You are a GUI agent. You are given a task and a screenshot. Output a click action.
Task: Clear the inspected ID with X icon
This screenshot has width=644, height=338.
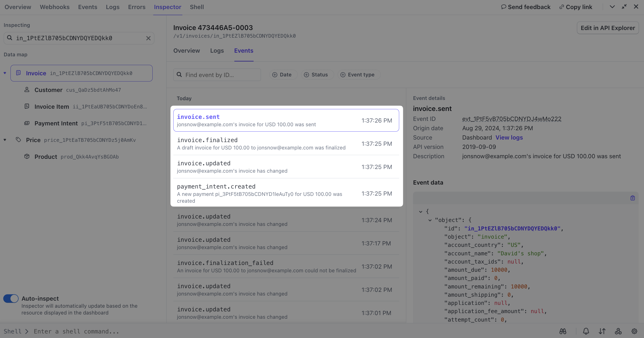[148, 38]
